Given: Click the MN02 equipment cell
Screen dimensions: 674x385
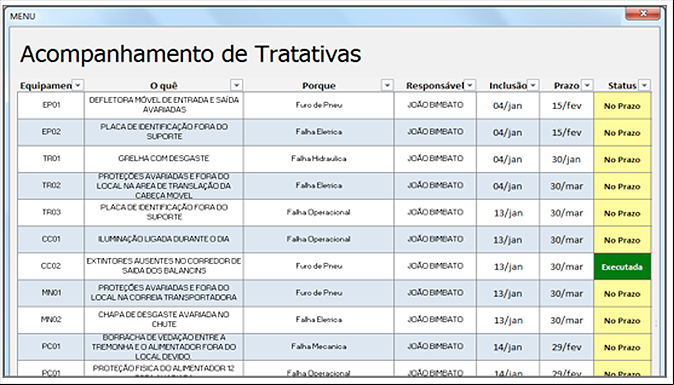Looking at the screenshot, I should (x=51, y=320).
